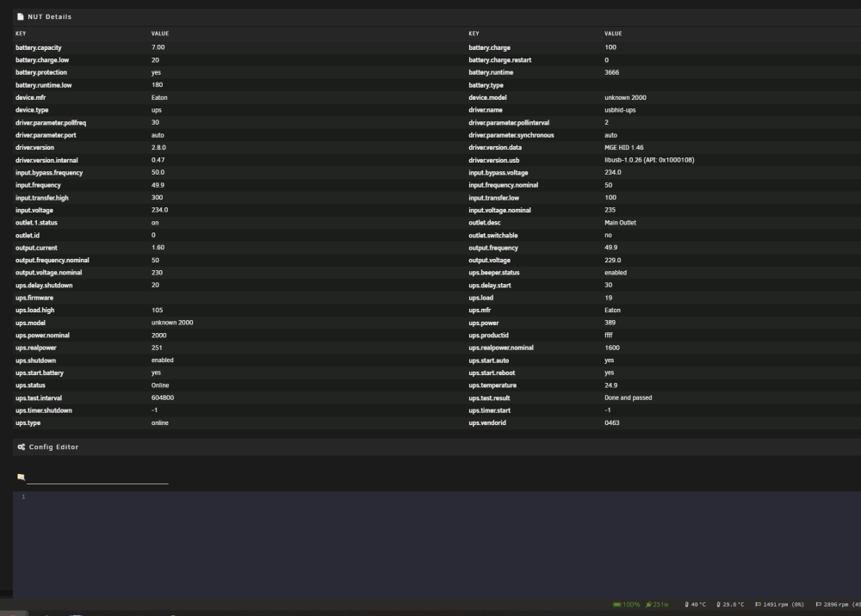Screen dimensions: 861x616
Task: Click the driver.version.internal value 0.47
Action: [x=158, y=160]
